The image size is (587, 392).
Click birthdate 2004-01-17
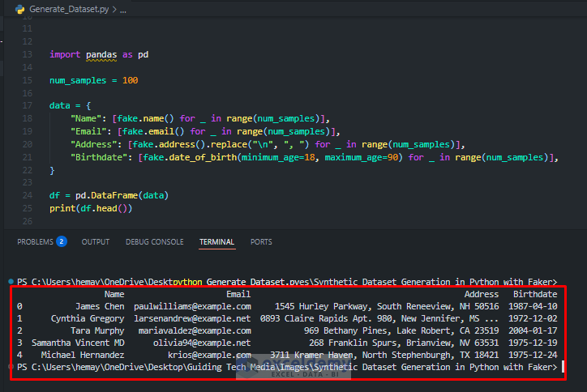[533, 330]
